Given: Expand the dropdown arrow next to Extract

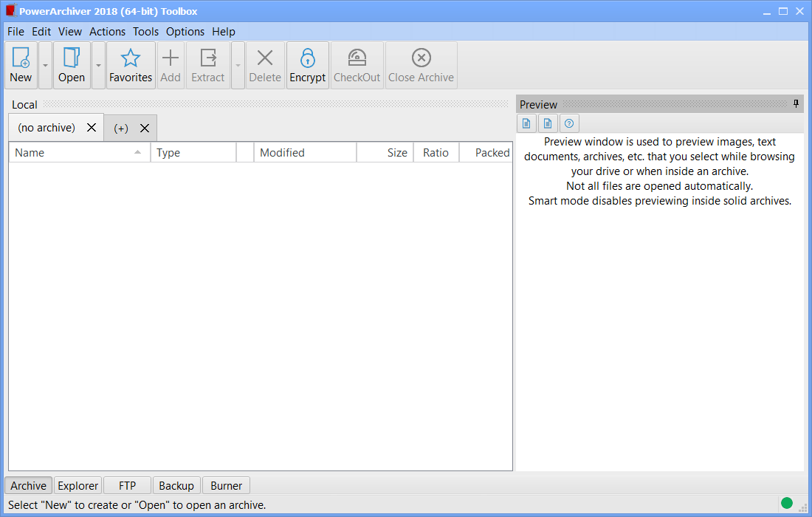Looking at the screenshot, I should (x=238, y=66).
